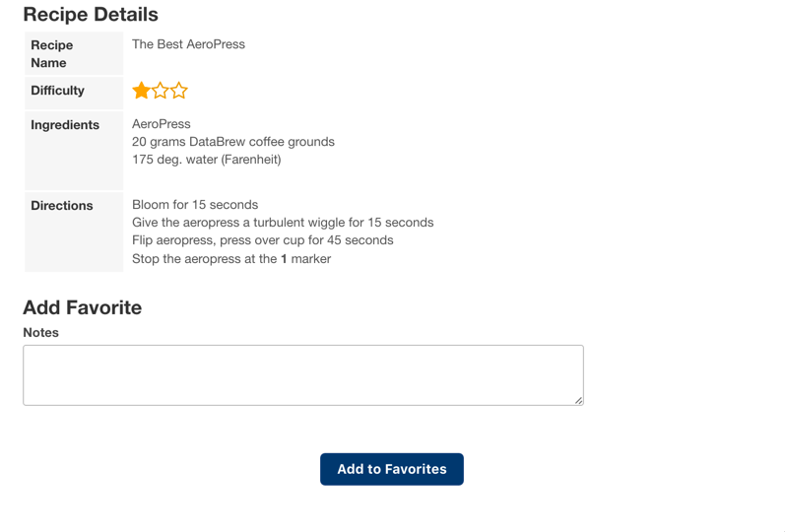
Task: Click the DataBrew coffee grounds ingredient line
Action: tap(233, 142)
